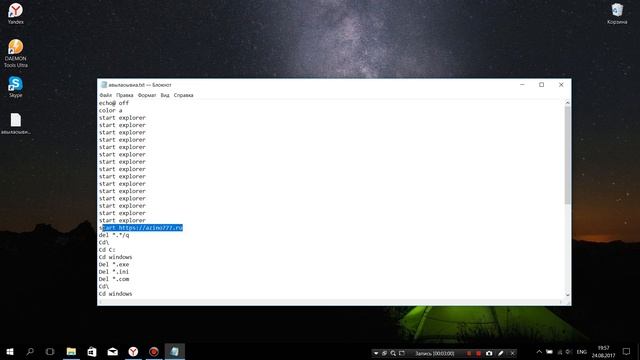Open the Правка menu
Screen dimensions: 640x360
click(x=124, y=95)
